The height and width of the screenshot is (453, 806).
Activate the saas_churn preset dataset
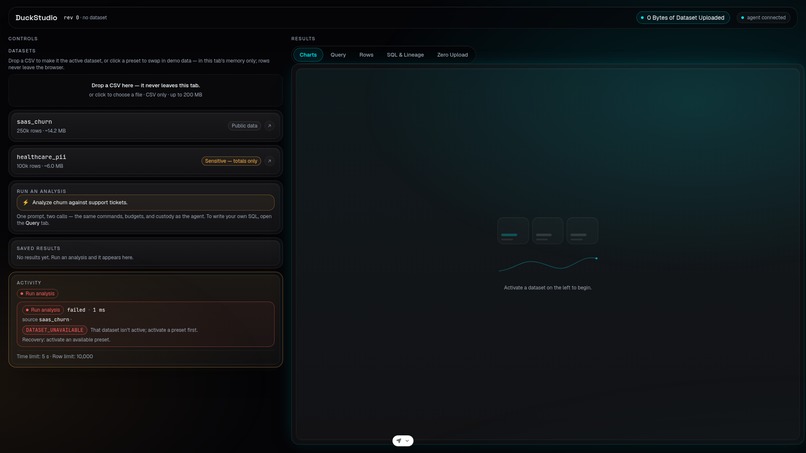click(x=145, y=126)
